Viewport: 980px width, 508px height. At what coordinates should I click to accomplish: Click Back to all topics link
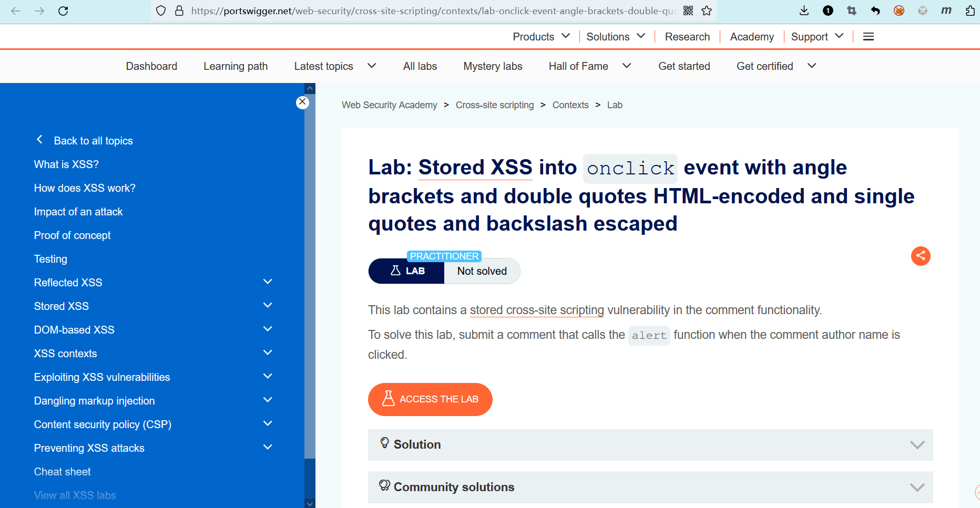click(x=93, y=141)
